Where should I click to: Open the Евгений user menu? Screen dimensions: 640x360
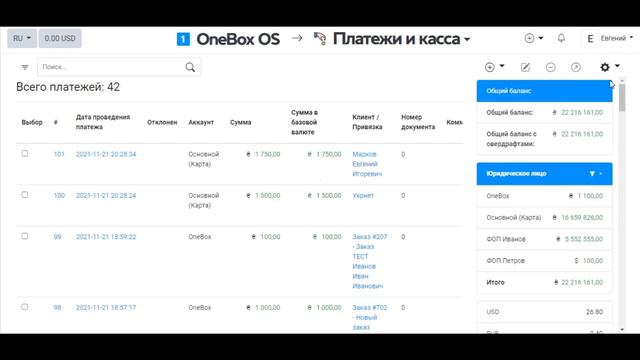click(x=617, y=38)
